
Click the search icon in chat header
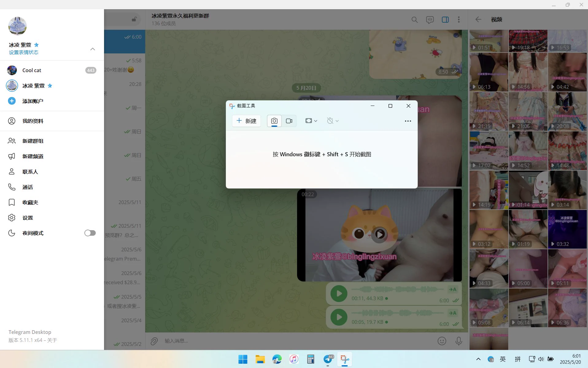pos(414,20)
